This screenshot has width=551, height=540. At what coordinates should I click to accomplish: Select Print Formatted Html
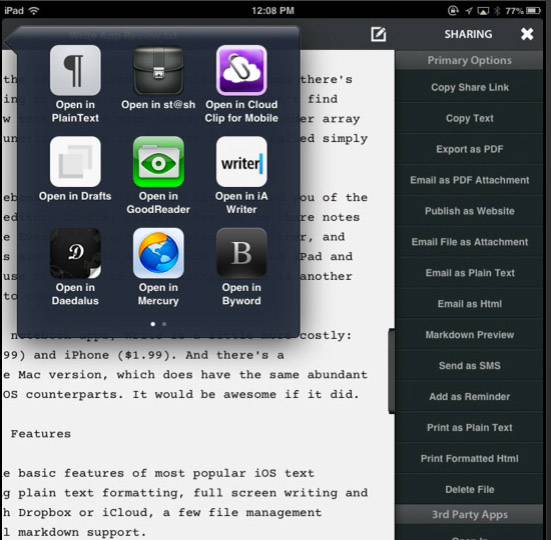(x=469, y=458)
